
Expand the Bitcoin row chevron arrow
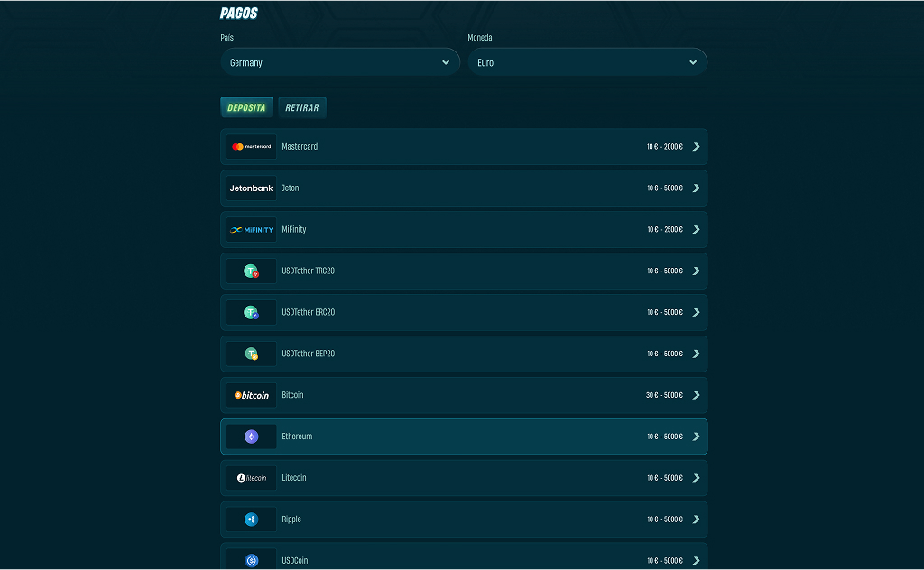[696, 395]
